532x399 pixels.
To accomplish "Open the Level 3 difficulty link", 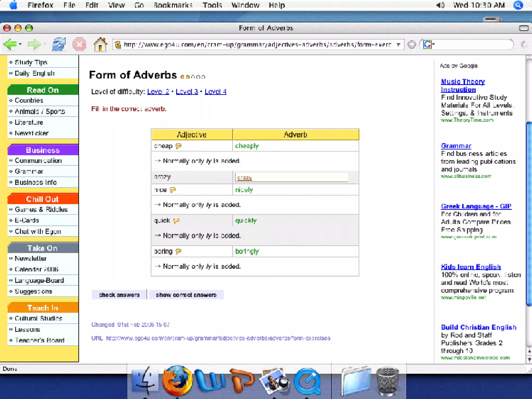I will coord(187,92).
